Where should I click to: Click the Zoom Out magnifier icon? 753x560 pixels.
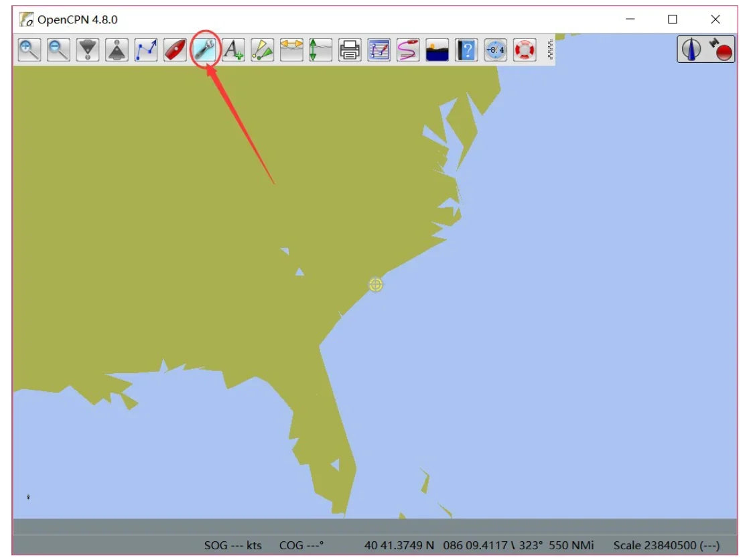58,50
